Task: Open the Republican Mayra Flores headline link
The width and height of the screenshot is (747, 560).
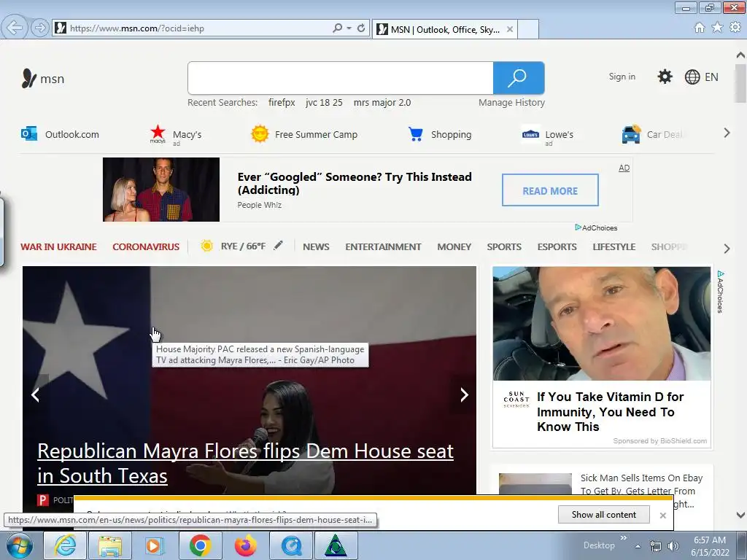Action: pos(245,463)
